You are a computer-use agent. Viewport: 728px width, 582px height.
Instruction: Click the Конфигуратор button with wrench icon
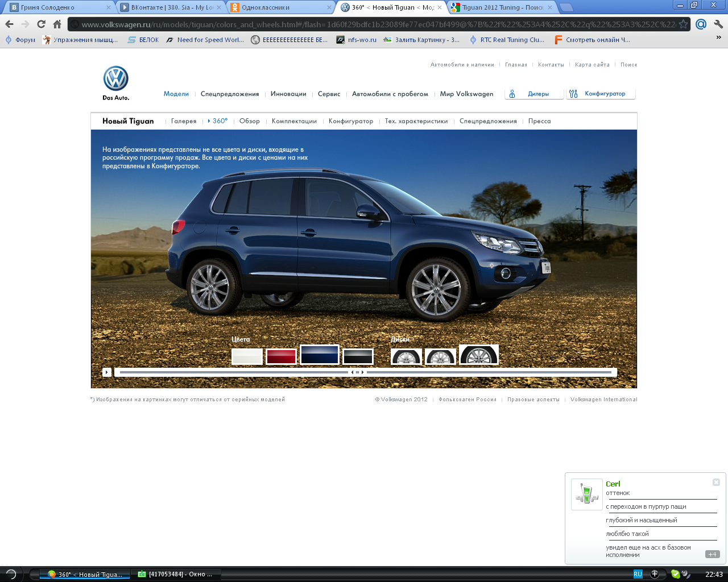601,94
